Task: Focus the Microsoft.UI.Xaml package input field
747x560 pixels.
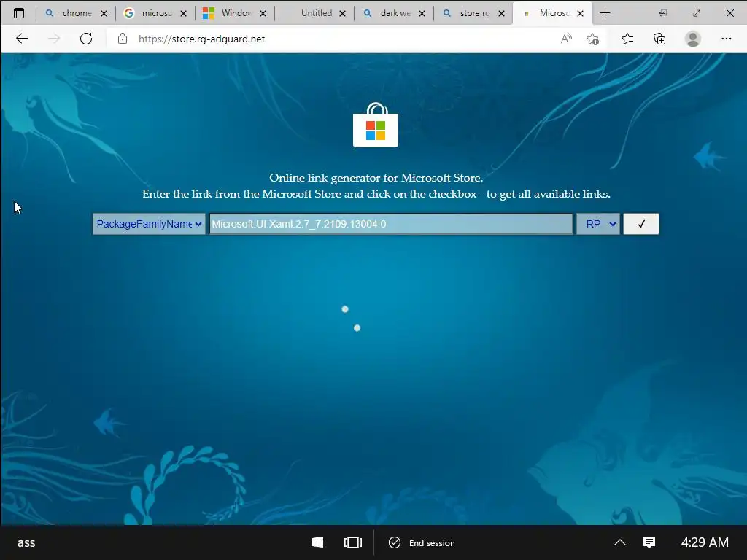Action: coord(391,224)
